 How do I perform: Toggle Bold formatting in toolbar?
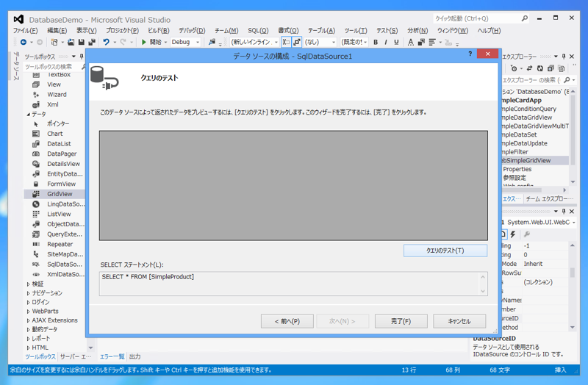(376, 42)
